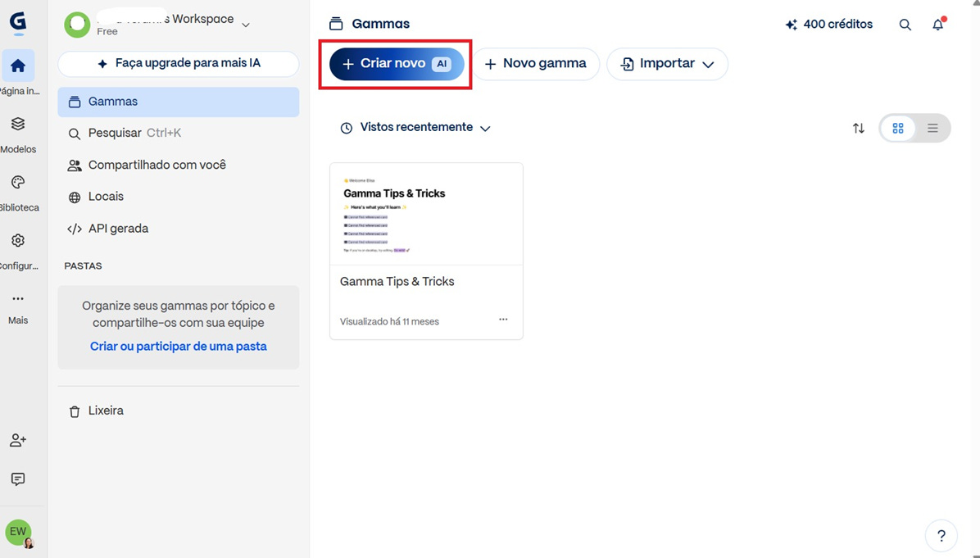Click the Gamma logo icon

[x=18, y=23]
